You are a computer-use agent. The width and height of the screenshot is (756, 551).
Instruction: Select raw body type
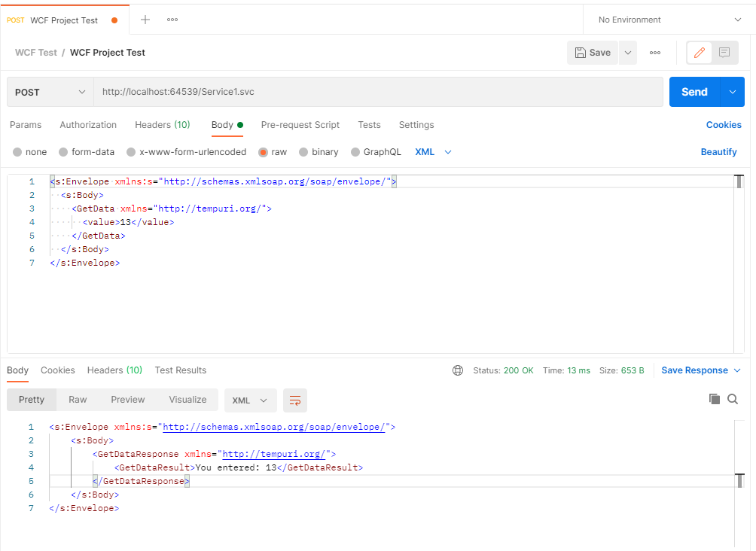[x=273, y=152]
